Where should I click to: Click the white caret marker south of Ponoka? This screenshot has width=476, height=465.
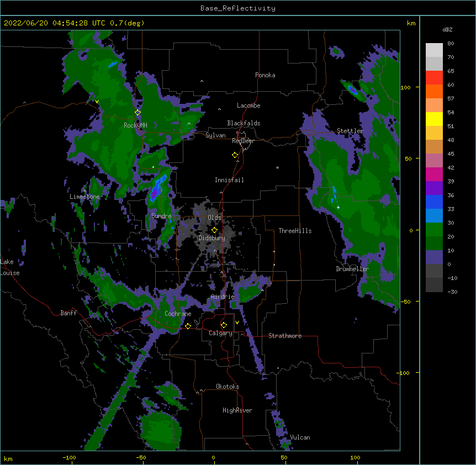click(x=202, y=81)
